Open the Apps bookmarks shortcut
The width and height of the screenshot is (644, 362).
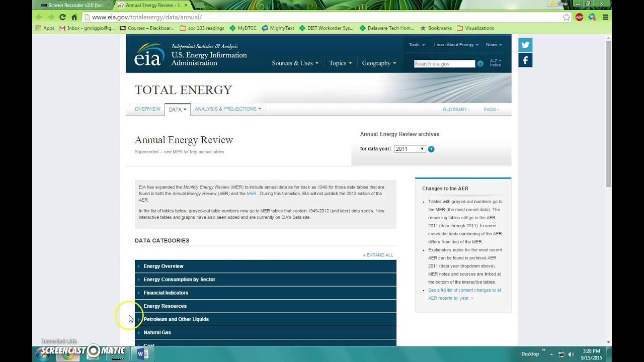click(x=45, y=28)
